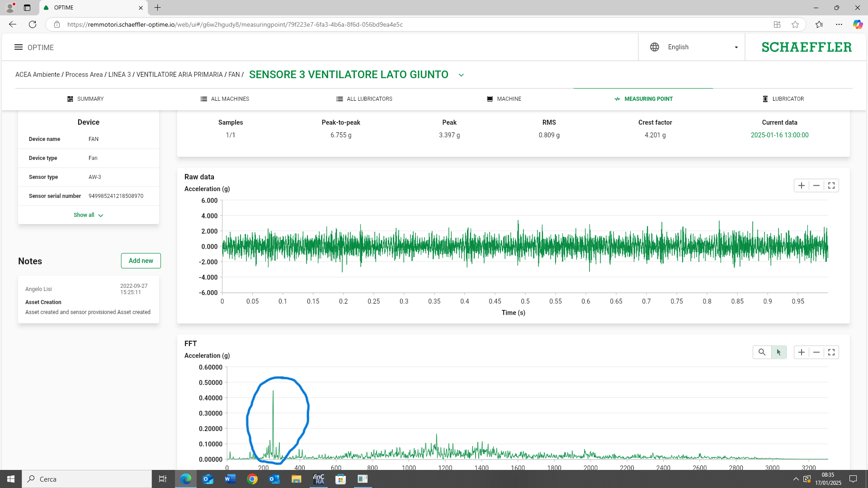The width and height of the screenshot is (868, 488).
Task: Expand the sensor name chevron dropdown
Action: coord(461,75)
